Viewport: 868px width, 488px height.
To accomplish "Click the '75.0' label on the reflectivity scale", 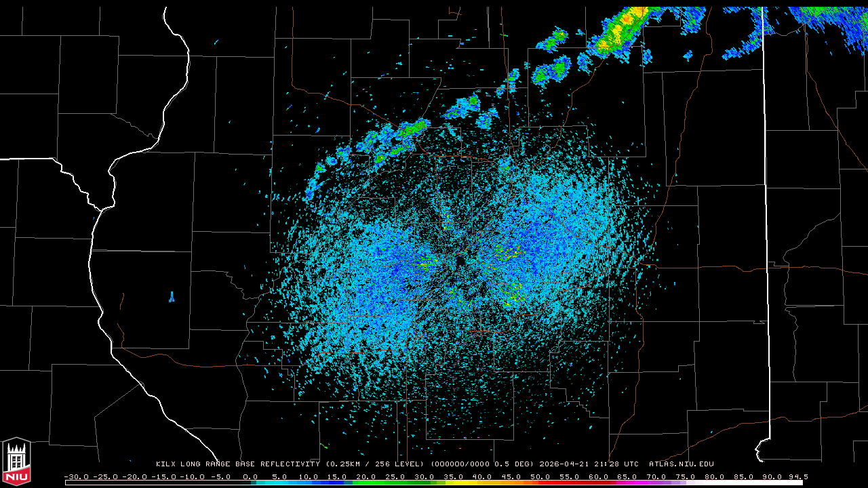I will (x=685, y=476).
